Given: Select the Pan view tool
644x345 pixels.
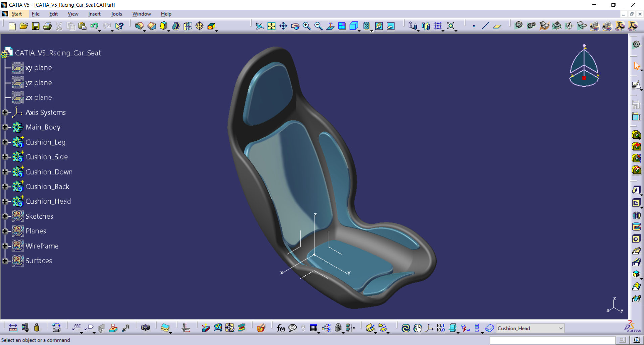Looking at the screenshot, I should [x=283, y=26].
